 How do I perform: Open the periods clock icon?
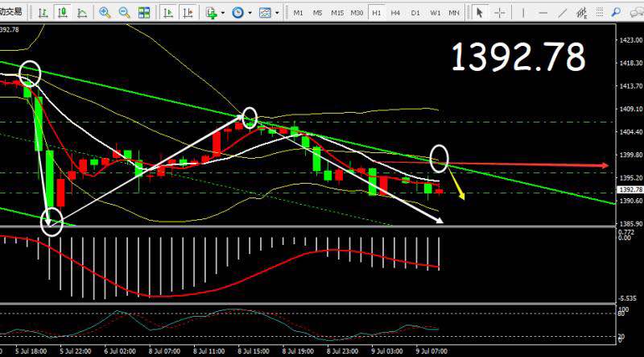(237, 13)
